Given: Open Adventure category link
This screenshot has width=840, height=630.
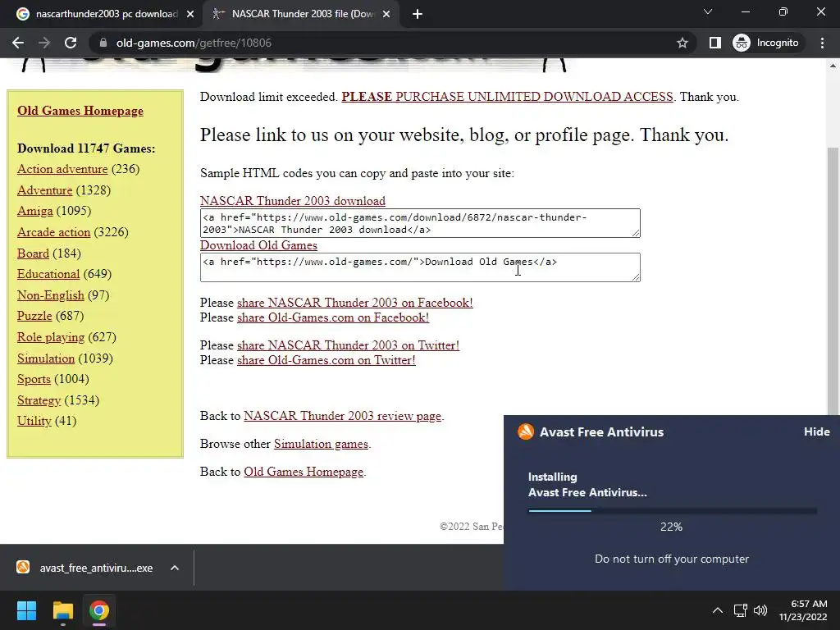Looking at the screenshot, I should [44, 190].
